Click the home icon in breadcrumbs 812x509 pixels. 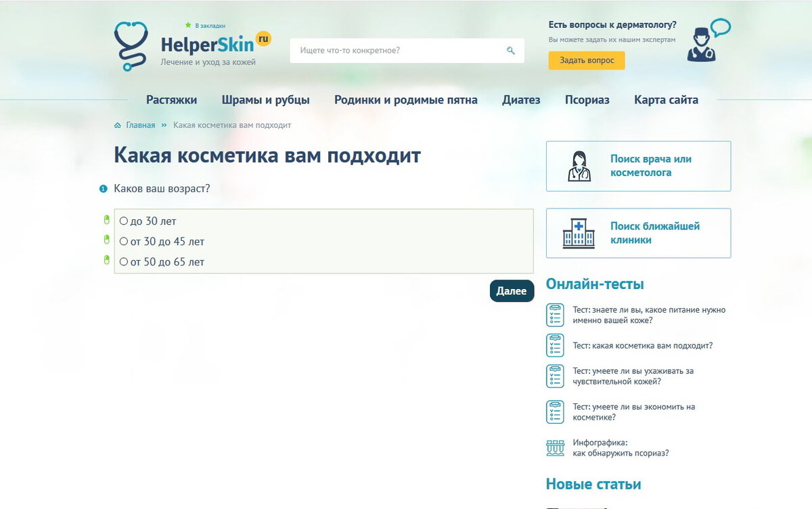coord(118,125)
